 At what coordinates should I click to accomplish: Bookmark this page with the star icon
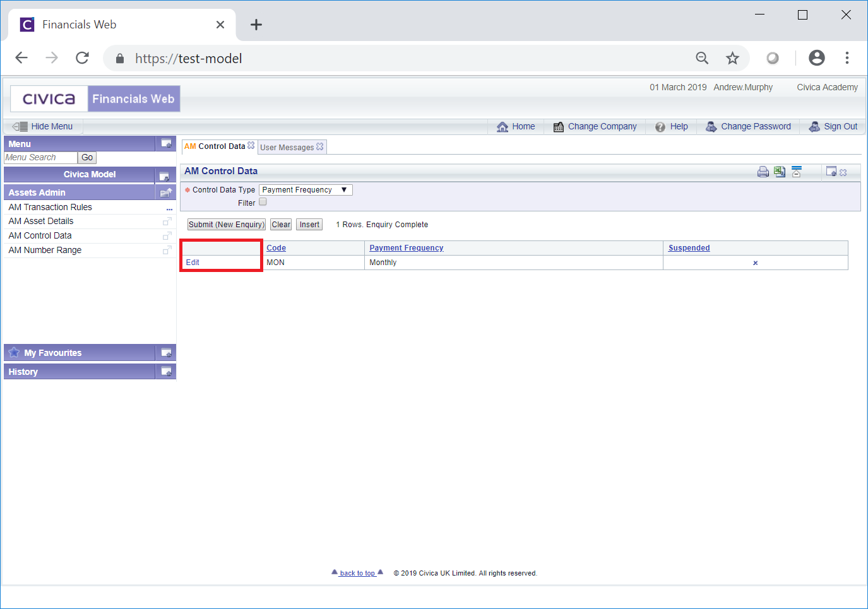coord(732,59)
